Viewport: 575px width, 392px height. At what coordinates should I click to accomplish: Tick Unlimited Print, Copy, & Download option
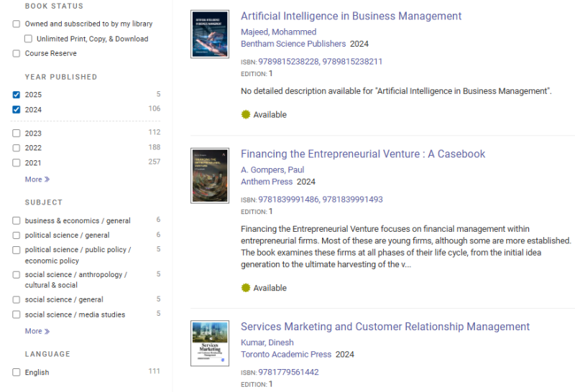pyautogui.click(x=28, y=39)
